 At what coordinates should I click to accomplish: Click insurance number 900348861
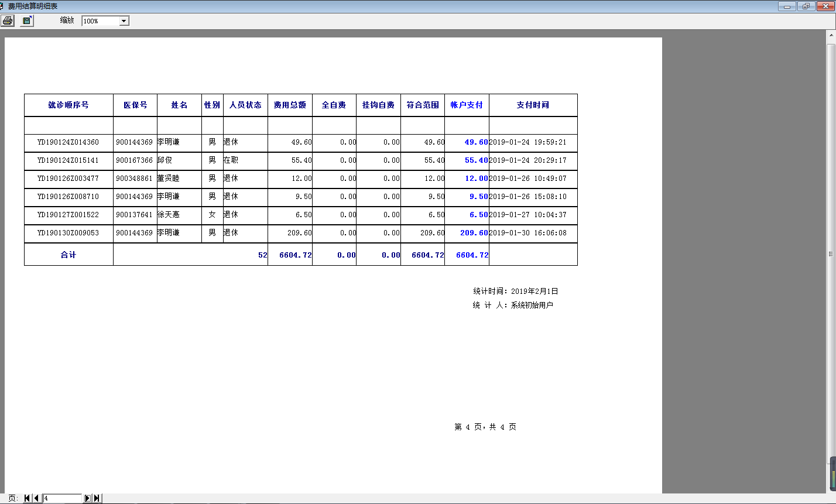pos(135,179)
